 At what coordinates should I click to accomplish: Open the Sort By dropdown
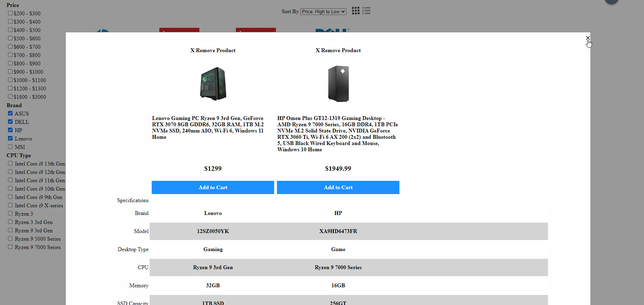click(x=323, y=11)
